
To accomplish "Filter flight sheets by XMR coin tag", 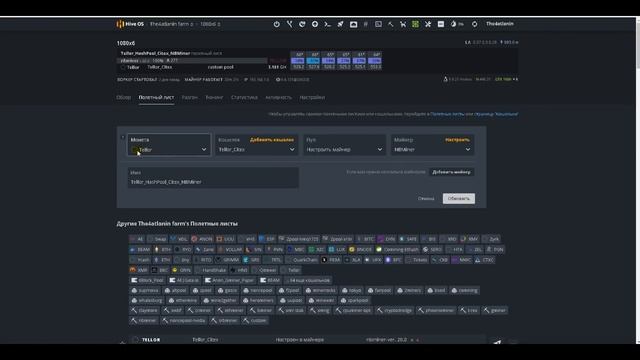I will tap(138, 270).
